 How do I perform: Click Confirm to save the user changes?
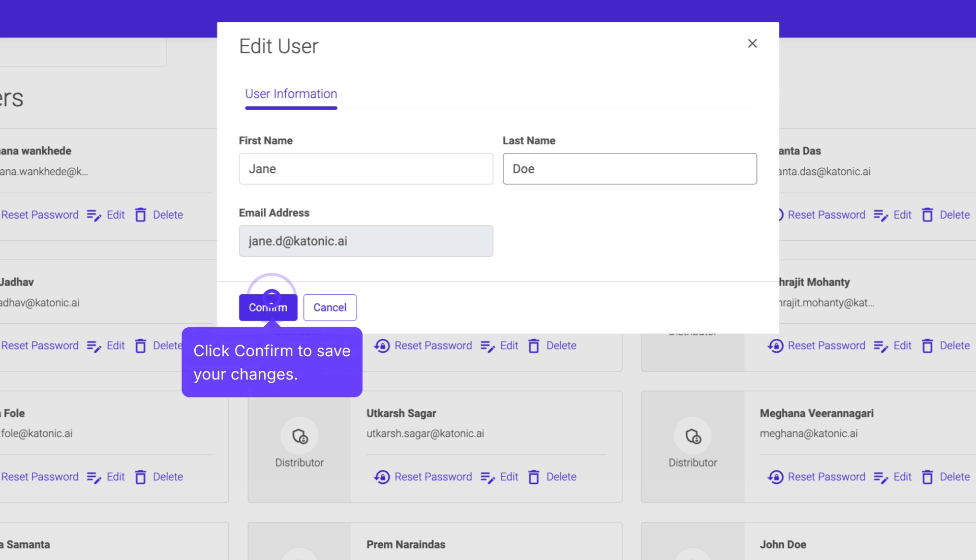(x=268, y=307)
